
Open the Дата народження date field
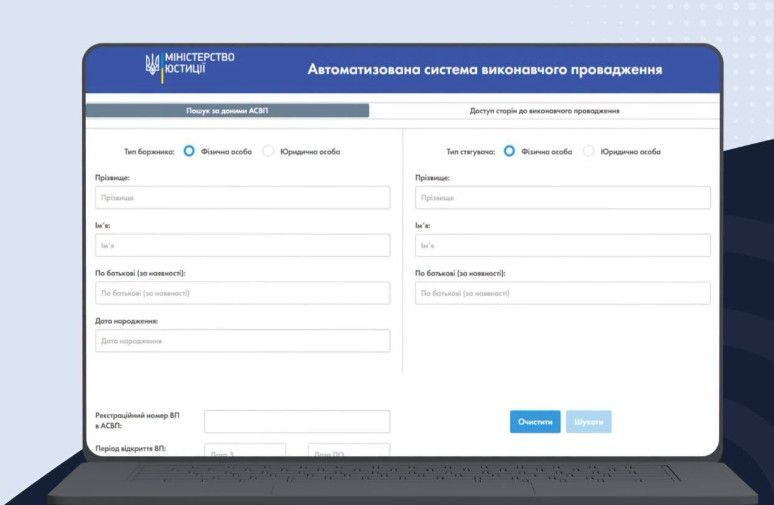pos(242,341)
